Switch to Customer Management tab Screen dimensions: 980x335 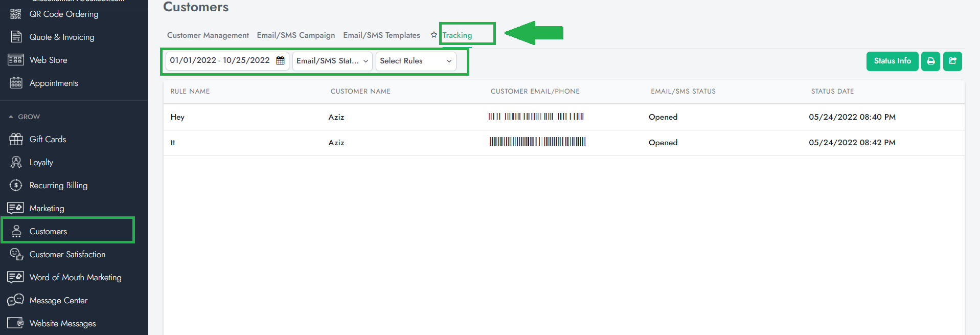208,35
